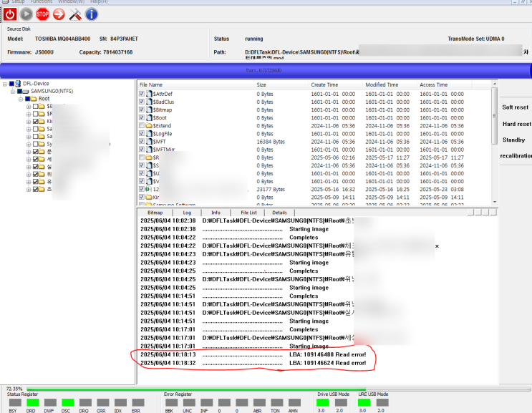The height and width of the screenshot is (413, 532).
Task: Click the gray play button icon
Action: (26, 14)
